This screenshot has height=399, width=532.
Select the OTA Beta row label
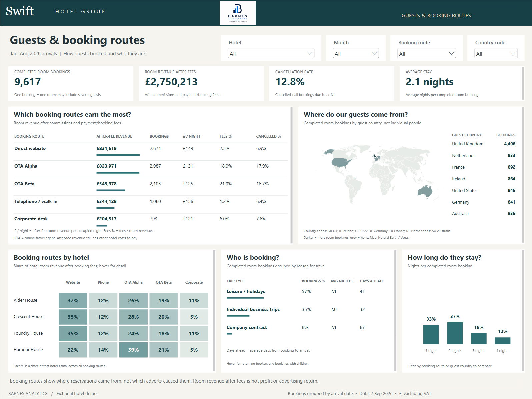pyautogui.click(x=24, y=184)
